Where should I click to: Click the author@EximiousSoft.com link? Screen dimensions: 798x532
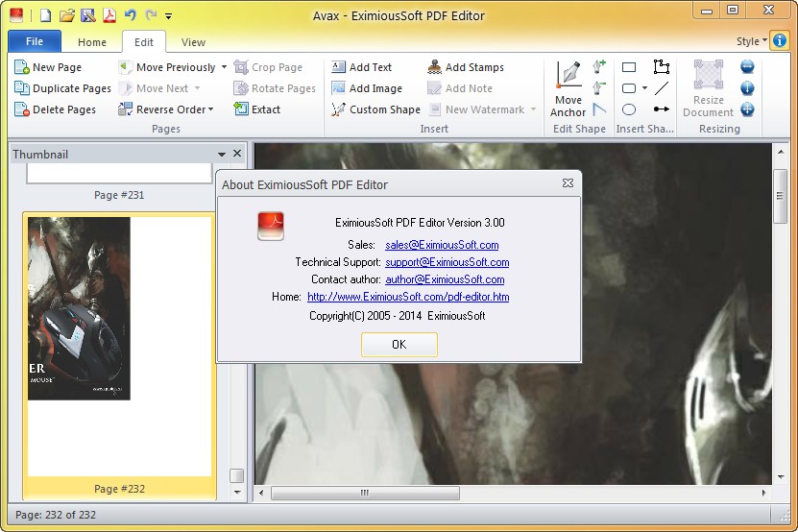pyautogui.click(x=445, y=279)
